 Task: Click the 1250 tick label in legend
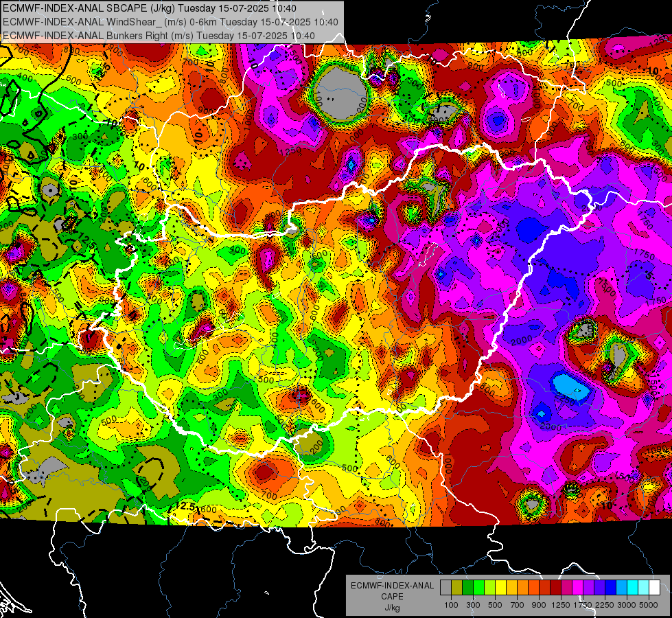pos(561,605)
